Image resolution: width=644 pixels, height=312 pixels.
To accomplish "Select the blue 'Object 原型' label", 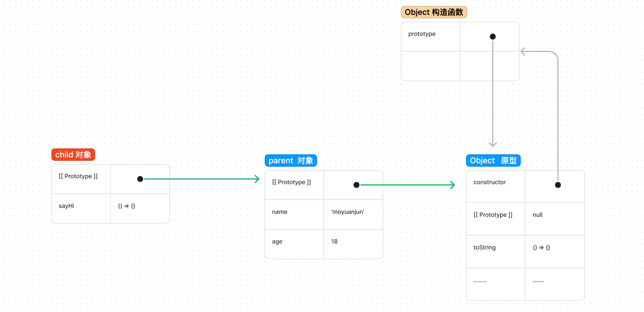I will point(493,160).
